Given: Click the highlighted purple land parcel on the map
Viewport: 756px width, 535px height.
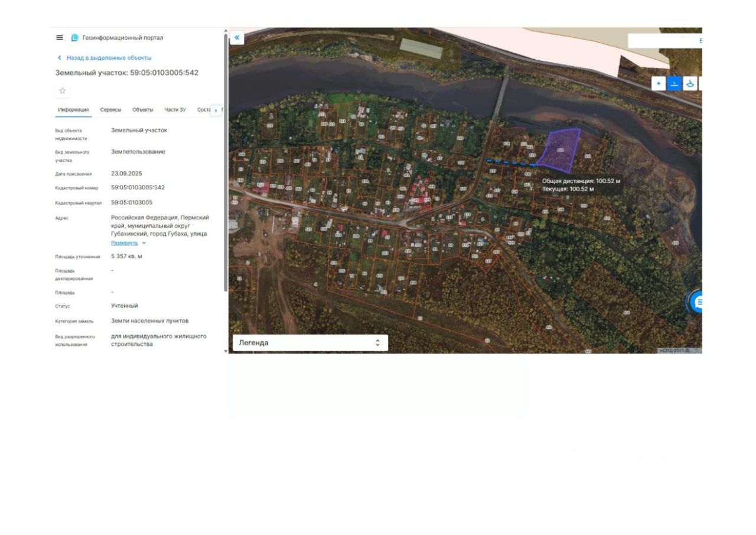Looking at the screenshot, I should click(x=559, y=150).
